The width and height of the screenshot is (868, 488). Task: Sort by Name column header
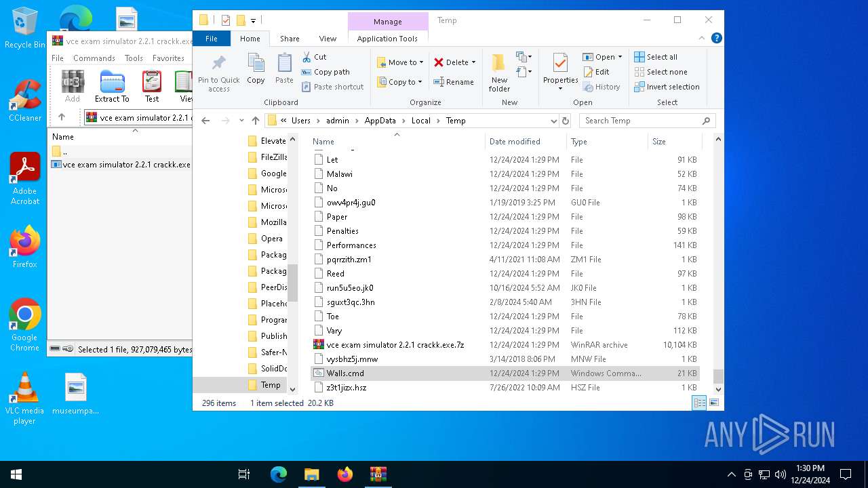pos(397,142)
